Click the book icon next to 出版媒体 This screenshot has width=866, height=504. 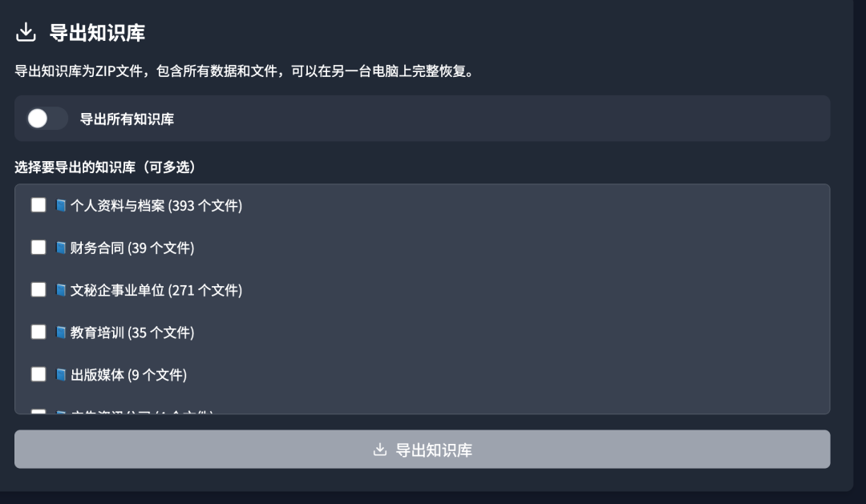coord(60,374)
